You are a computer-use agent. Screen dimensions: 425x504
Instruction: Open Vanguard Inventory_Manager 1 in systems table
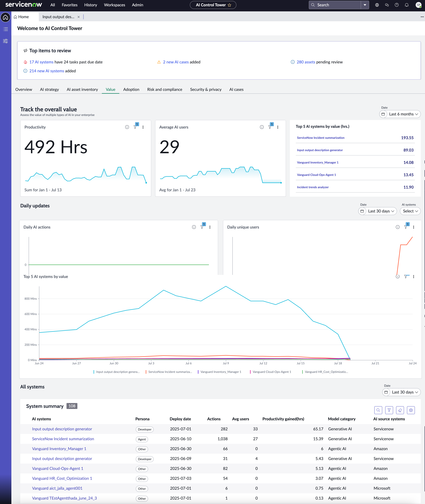(x=59, y=449)
